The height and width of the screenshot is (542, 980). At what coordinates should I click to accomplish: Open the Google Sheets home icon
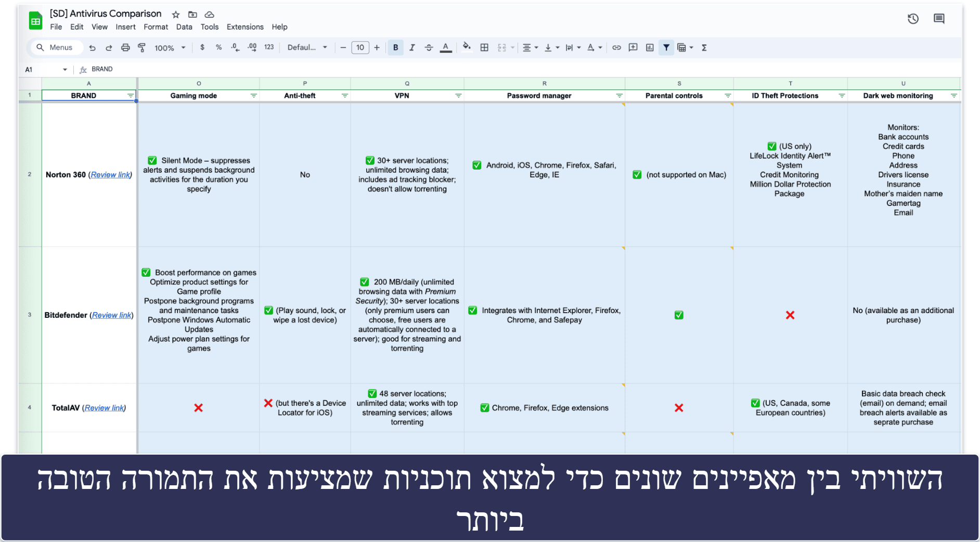[35, 20]
